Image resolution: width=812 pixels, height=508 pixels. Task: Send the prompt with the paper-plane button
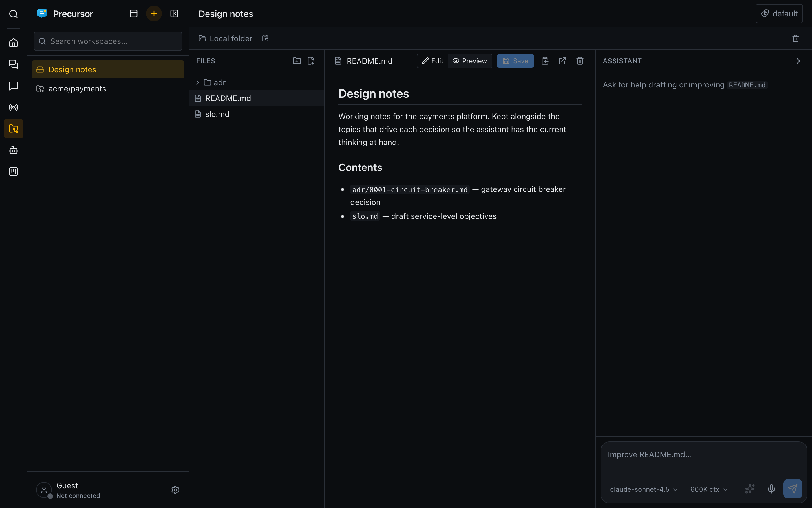[793, 489]
